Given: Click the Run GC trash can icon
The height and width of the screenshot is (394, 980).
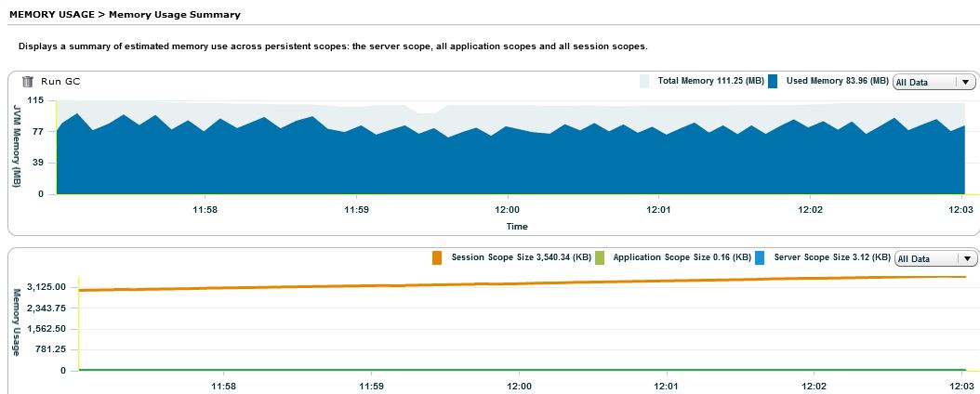Looking at the screenshot, I should pos(28,82).
